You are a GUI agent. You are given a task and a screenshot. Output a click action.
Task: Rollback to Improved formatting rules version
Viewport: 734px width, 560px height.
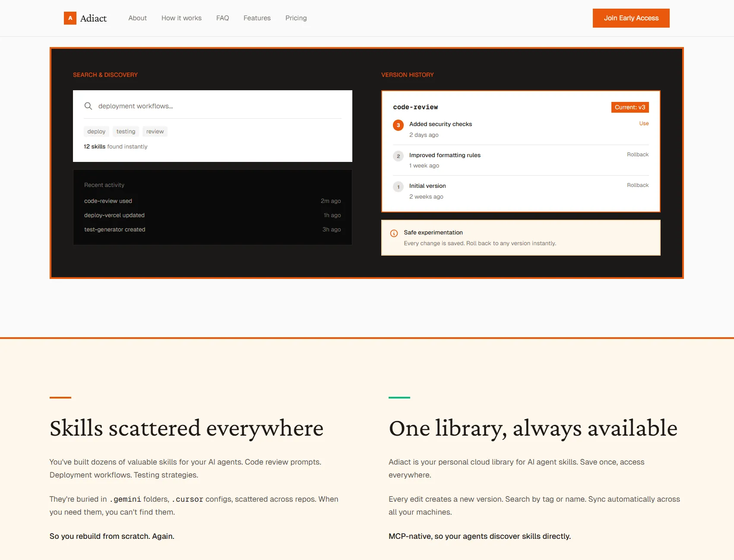pos(638,155)
